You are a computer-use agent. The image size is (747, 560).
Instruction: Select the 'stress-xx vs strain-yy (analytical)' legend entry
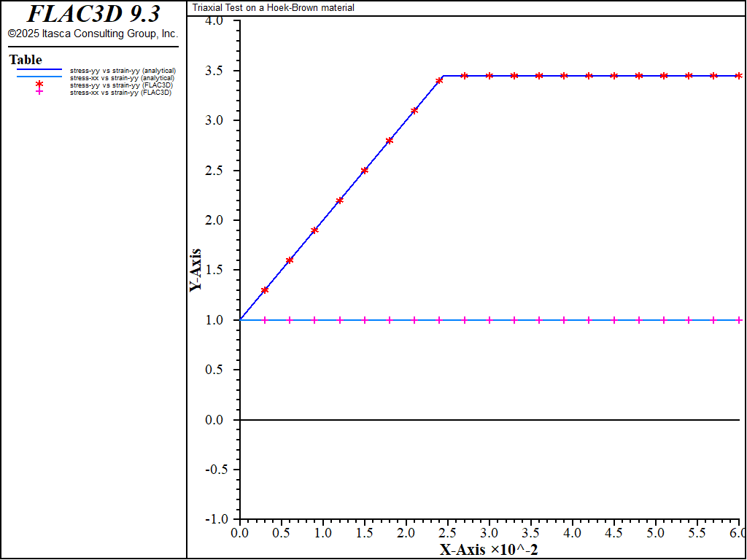(122, 78)
